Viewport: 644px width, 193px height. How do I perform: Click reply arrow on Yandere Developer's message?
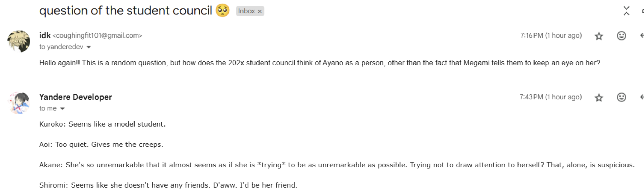pos(641,97)
